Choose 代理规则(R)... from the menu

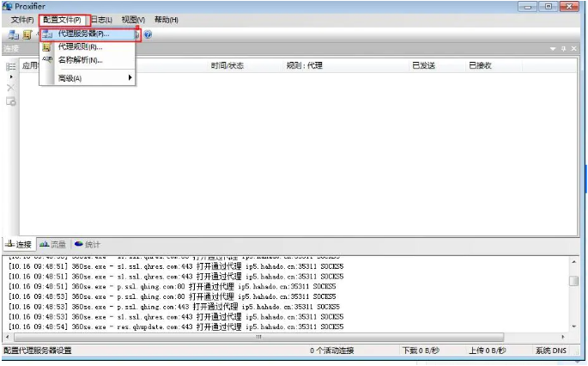tap(88, 47)
